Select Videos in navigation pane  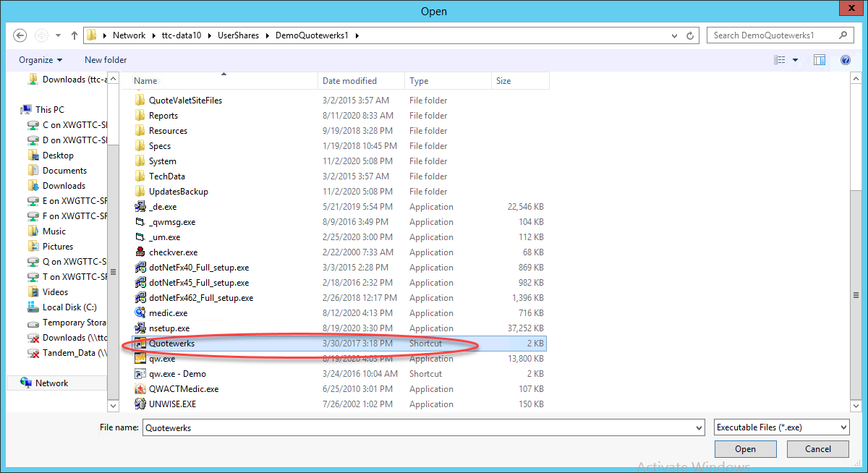[x=56, y=292]
